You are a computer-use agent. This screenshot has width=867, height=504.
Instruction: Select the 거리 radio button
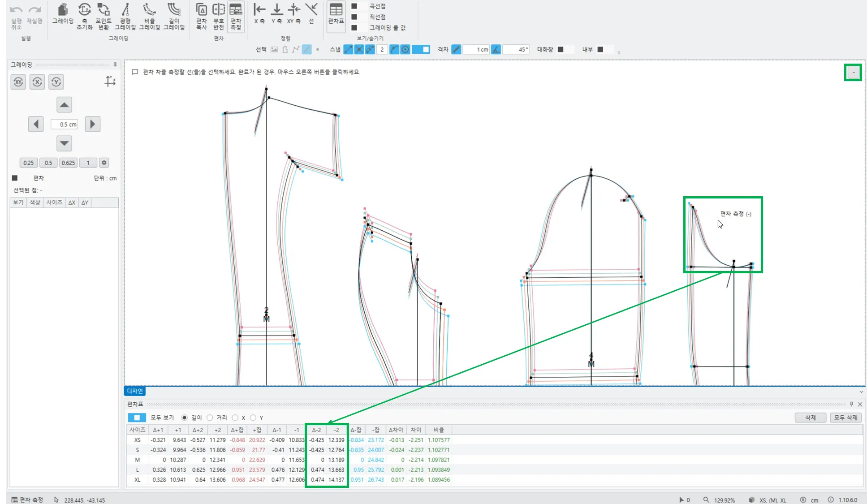pyautogui.click(x=210, y=418)
